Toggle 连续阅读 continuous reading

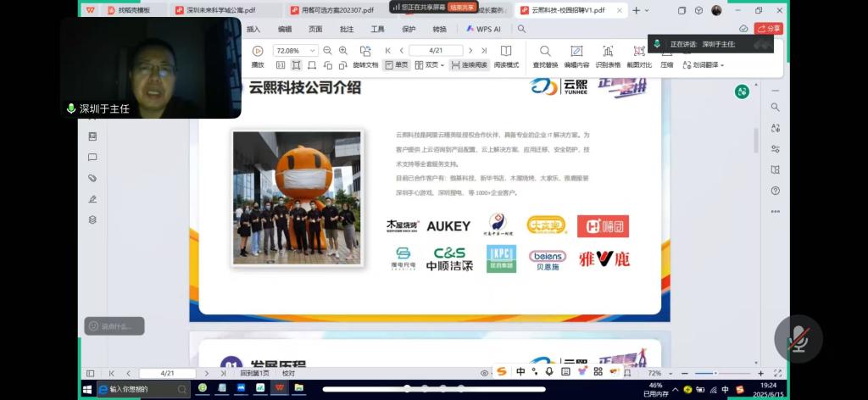tap(470, 64)
